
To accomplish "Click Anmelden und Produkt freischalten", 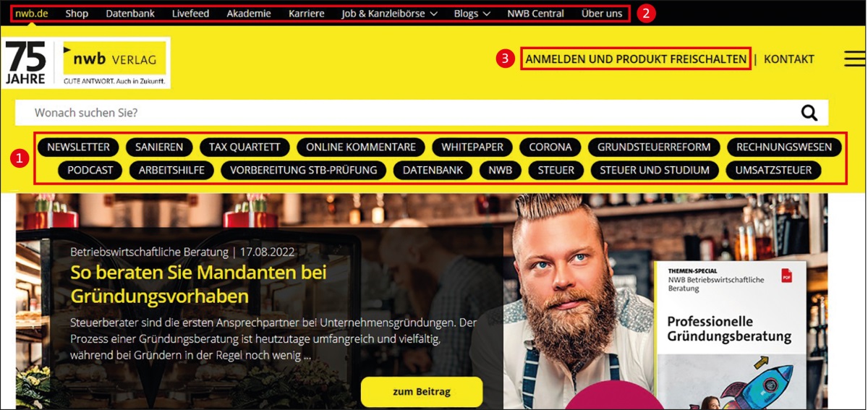I will pos(636,59).
